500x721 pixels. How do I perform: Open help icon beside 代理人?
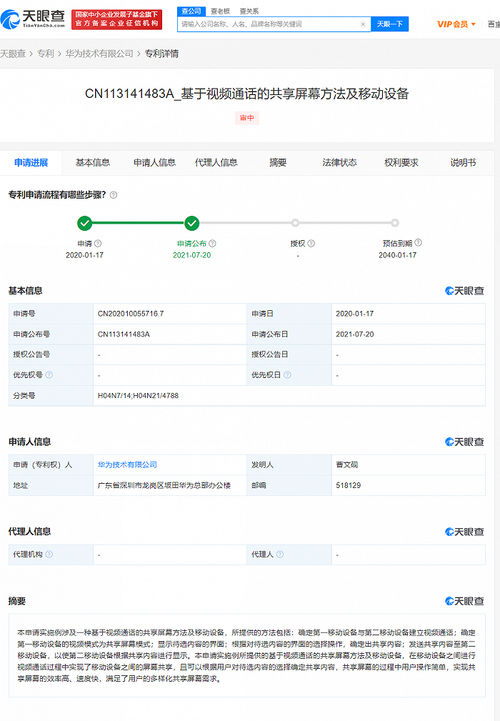click(280, 554)
